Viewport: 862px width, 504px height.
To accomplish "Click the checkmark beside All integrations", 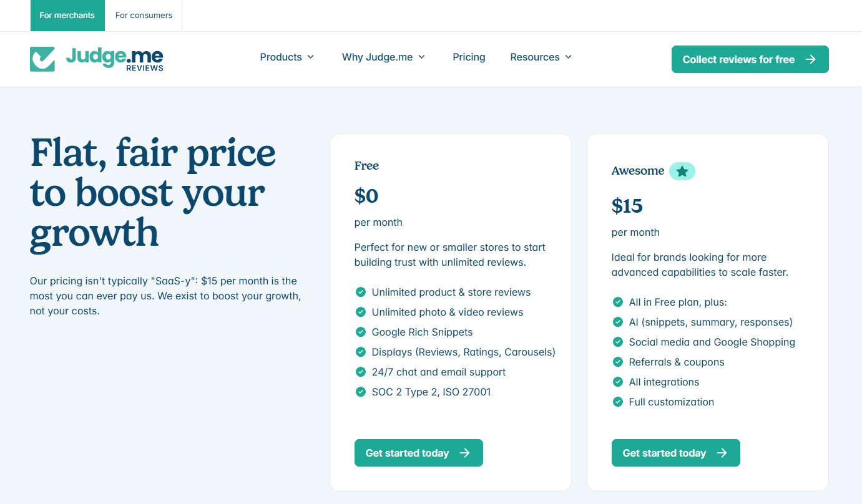I will tap(618, 382).
